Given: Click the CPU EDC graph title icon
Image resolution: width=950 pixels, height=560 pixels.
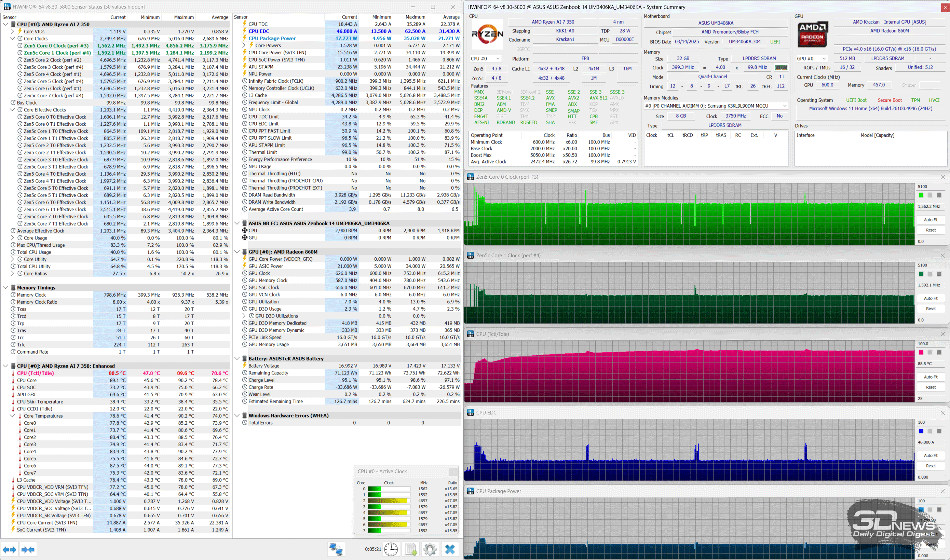Looking at the screenshot, I should coord(471,412).
